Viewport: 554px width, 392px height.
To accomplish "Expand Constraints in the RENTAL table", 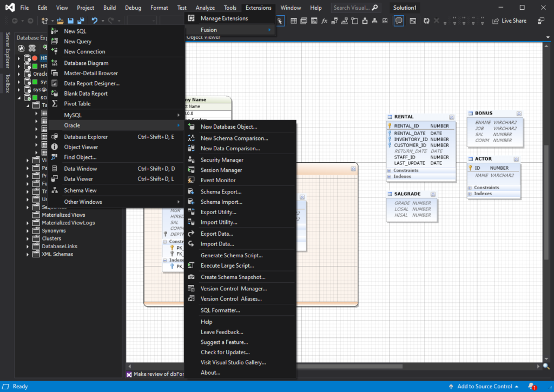I will point(390,170).
